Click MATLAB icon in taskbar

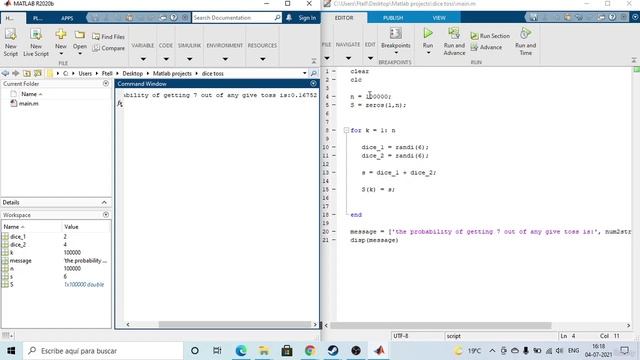(x=379, y=351)
